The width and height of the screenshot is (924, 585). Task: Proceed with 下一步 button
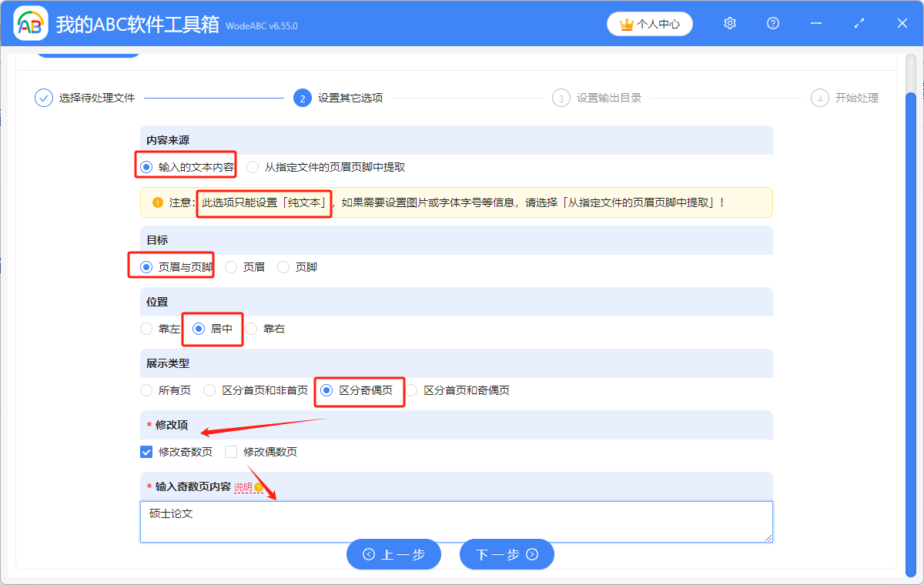click(x=507, y=554)
